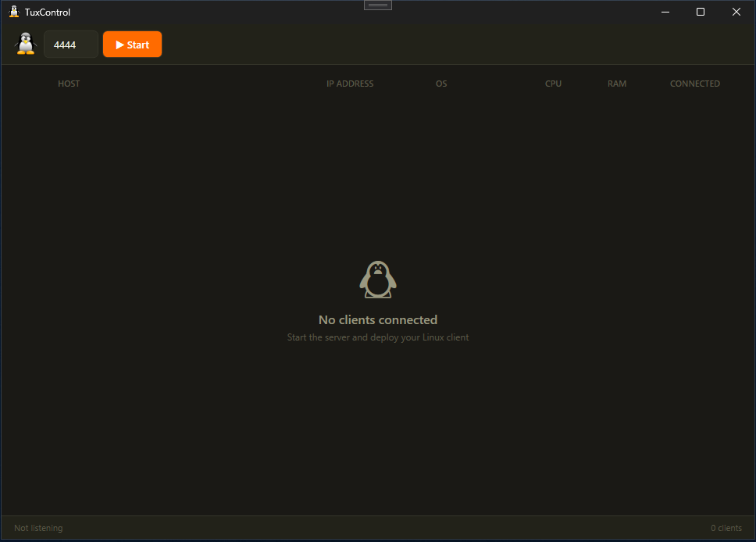Click the drag handle at top center
756x542 pixels.
coord(378,5)
